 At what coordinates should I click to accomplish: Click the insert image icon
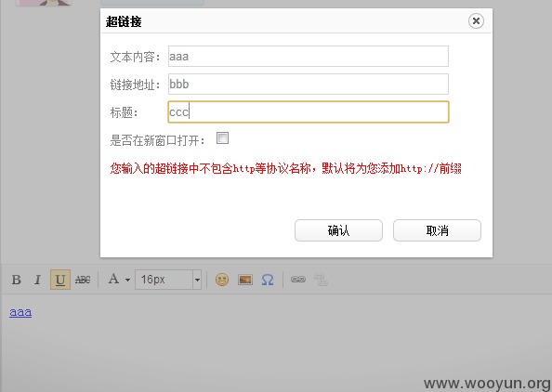click(x=245, y=280)
